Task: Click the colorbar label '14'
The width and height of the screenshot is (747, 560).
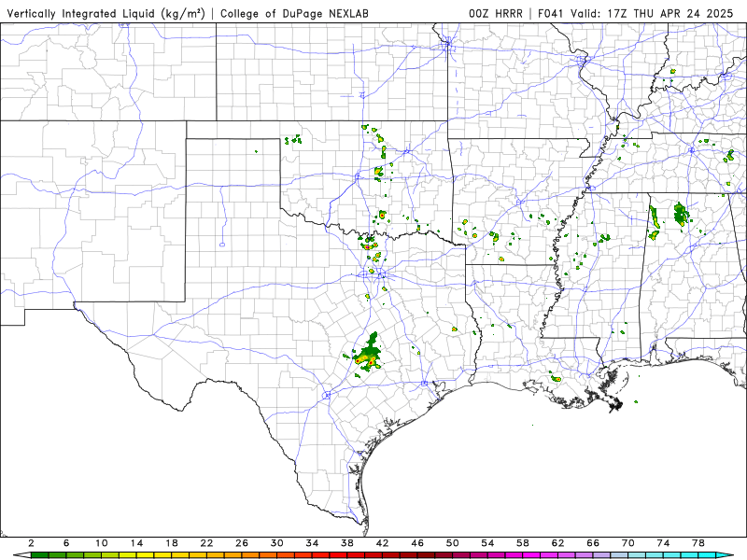Action: [136, 543]
